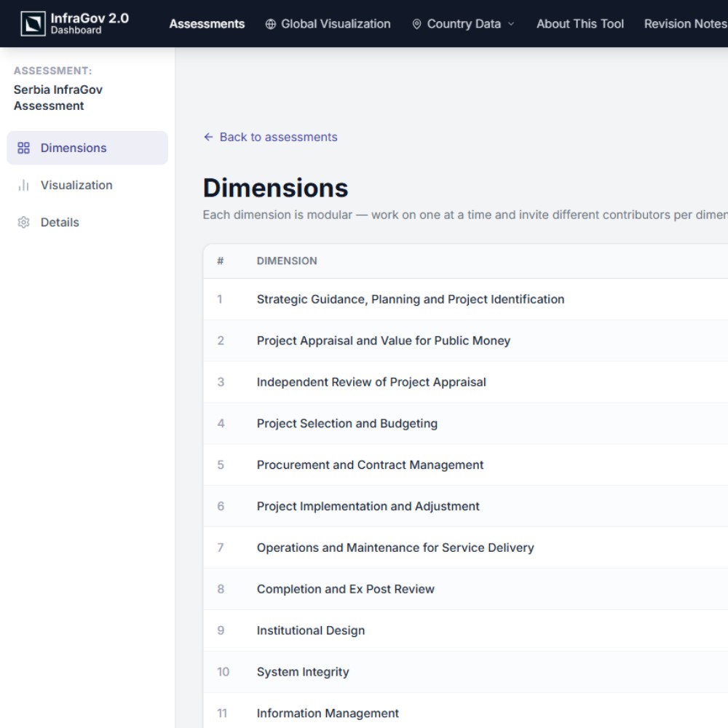Click the # column header

coord(221,261)
